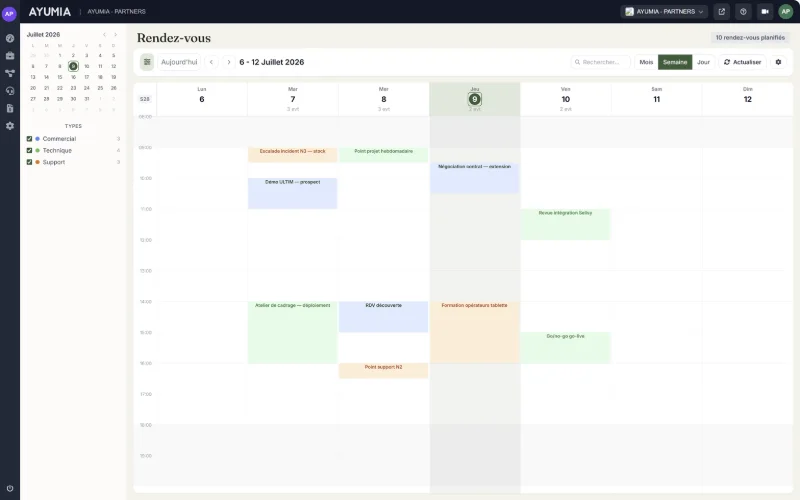Screen dimensions: 800x500
Task: Click the video camera icon in header
Action: pyautogui.click(x=764, y=11)
